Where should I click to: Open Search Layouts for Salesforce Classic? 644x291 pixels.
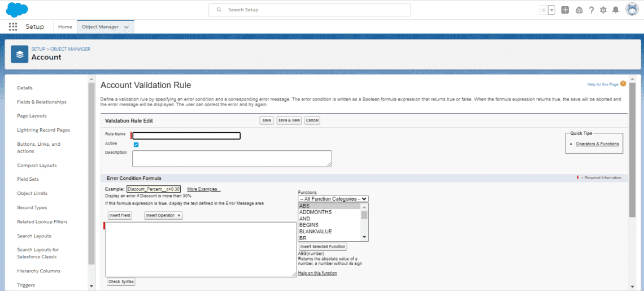[x=38, y=253]
